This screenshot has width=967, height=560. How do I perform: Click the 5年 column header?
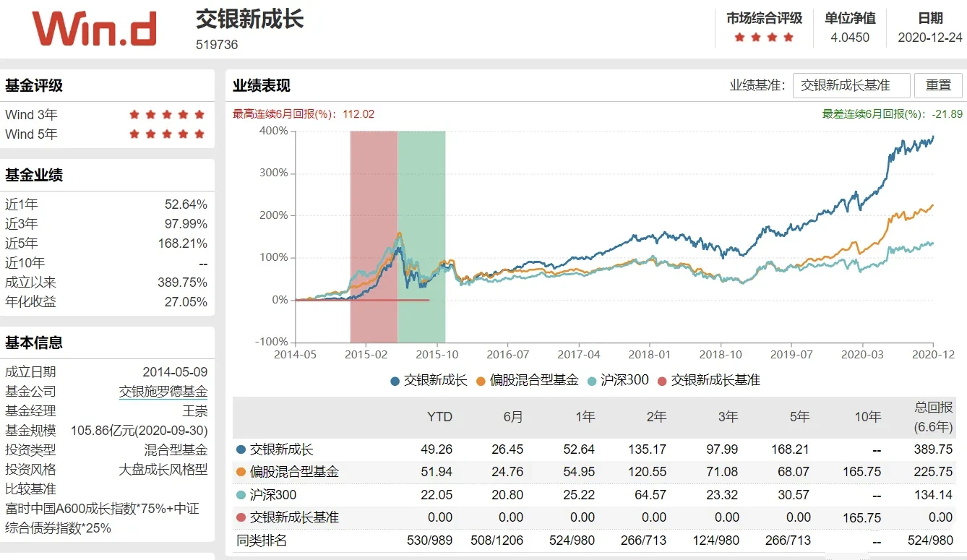tap(798, 417)
